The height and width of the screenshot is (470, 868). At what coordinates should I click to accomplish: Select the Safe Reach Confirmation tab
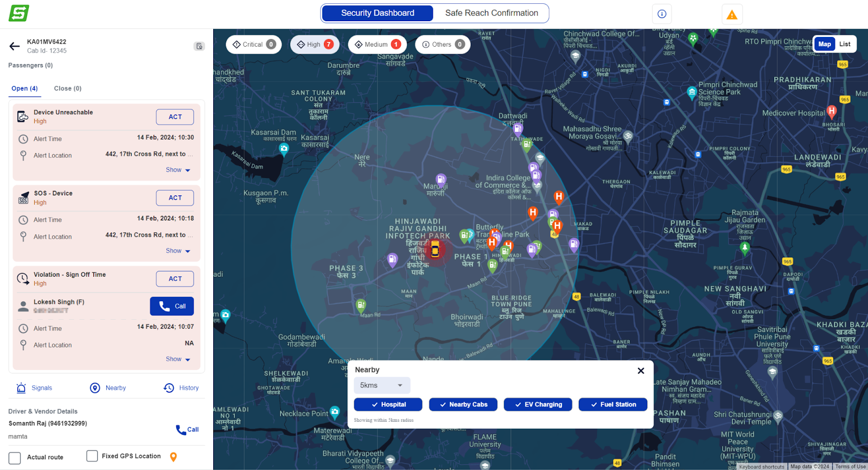point(492,13)
